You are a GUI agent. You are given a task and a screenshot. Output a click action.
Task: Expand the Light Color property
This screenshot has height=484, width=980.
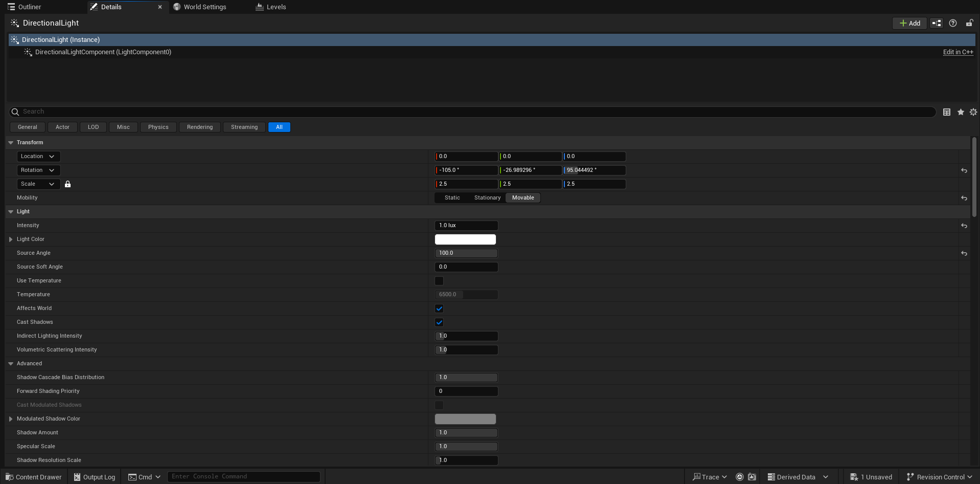pos(11,239)
